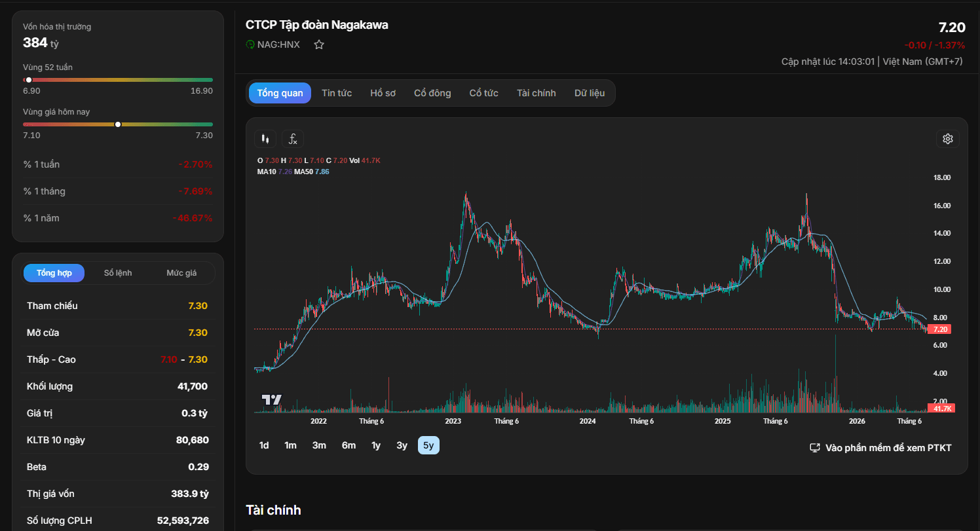Click the 2024 label on time axis
The width and height of the screenshot is (980, 531).
588,421
